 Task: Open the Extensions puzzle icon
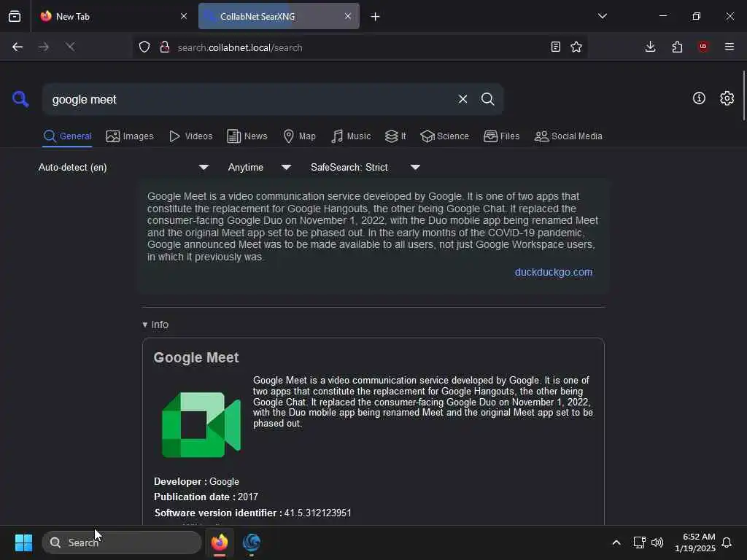(x=677, y=47)
